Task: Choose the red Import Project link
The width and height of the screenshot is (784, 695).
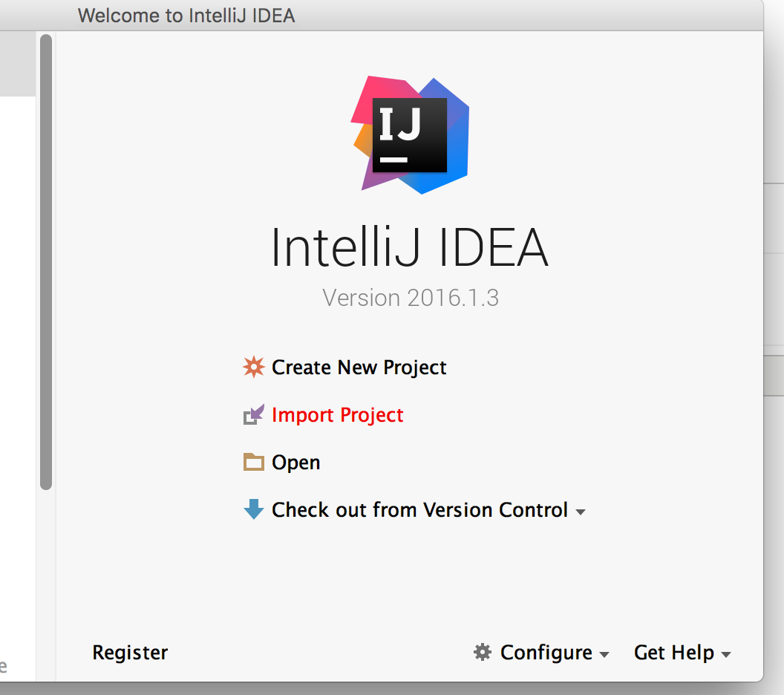Action: (x=337, y=415)
